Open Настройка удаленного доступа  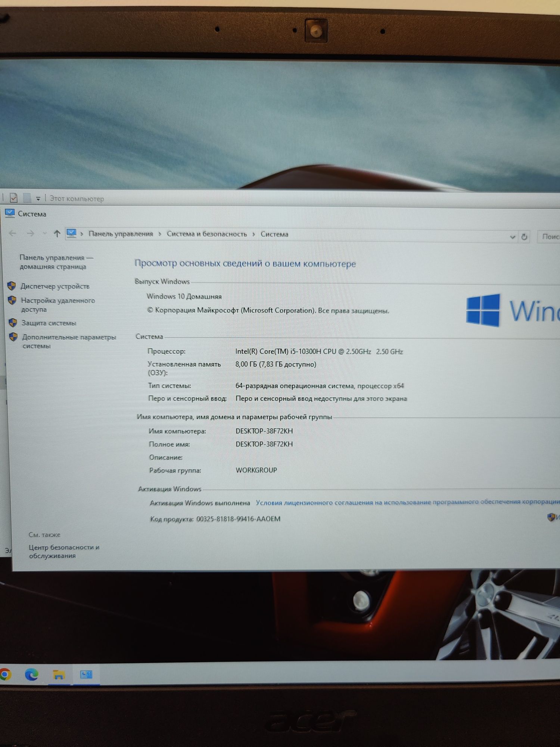point(58,305)
